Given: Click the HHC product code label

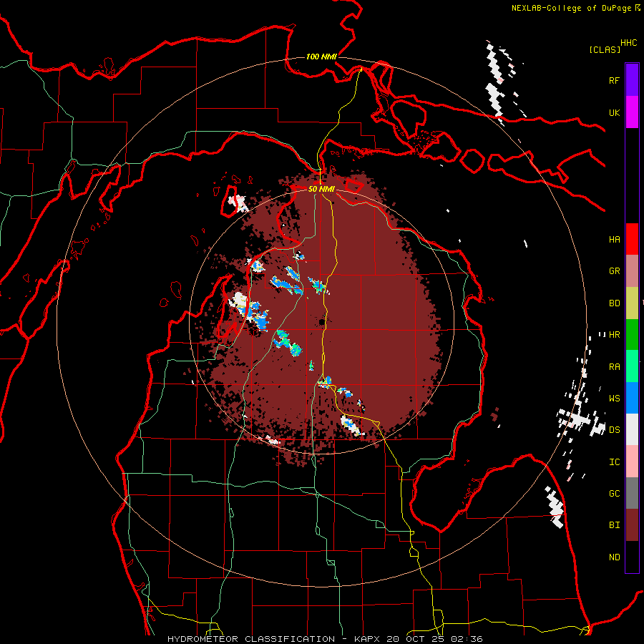Looking at the screenshot, I should 629,43.
